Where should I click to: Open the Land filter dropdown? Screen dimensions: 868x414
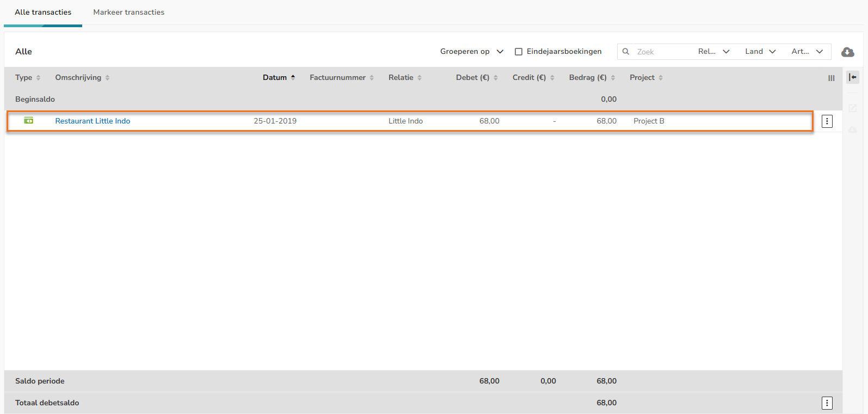760,52
